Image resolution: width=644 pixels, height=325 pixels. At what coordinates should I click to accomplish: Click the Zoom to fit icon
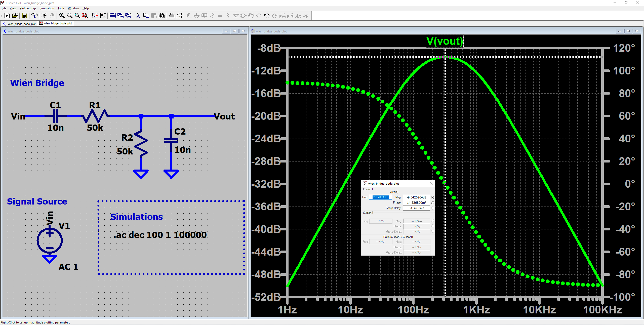[x=85, y=16]
